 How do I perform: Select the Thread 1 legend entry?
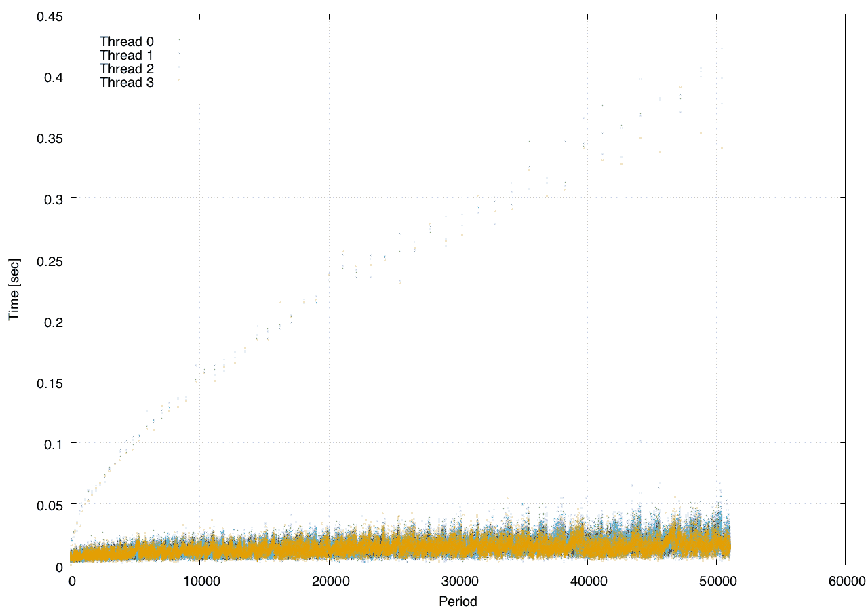(x=127, y=55)
